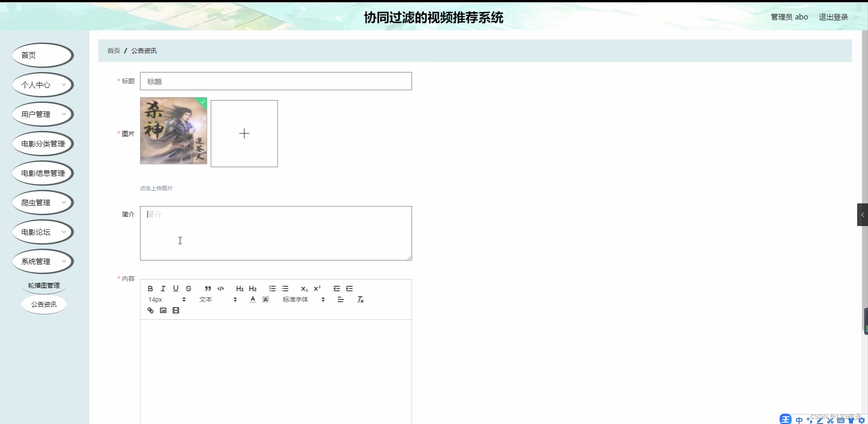Apply subscript formatting in the editor
This screenshot has height=424, width=868.
tap(304, 289)
